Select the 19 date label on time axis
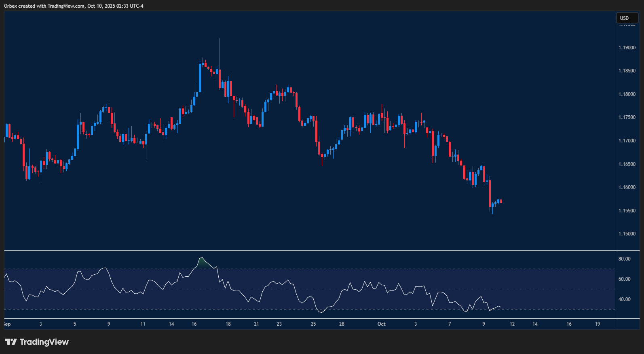The height and width of the screenshot is (354, 644). click(597, 324)
